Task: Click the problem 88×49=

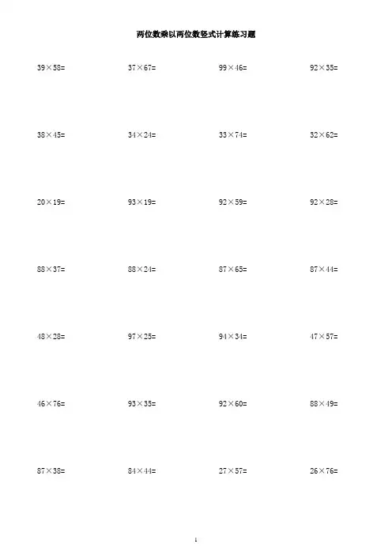Action: pyautogui.click(x=324, y=404)
